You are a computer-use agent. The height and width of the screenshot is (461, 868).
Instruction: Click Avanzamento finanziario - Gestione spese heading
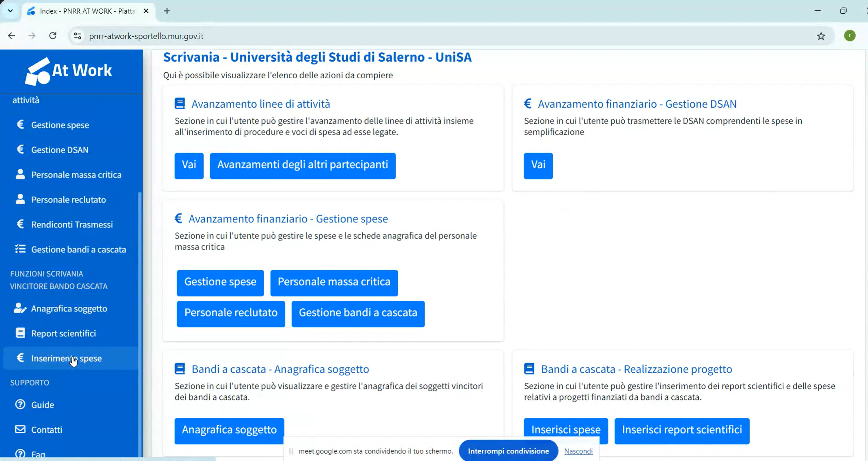pos(288,218)
